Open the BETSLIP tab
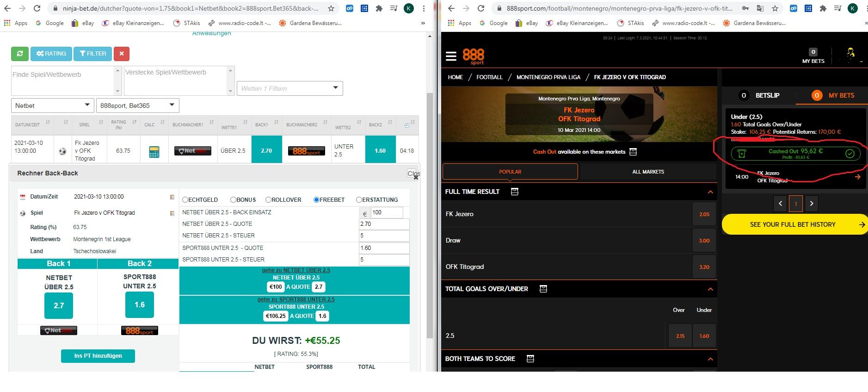 coord(758,95)
